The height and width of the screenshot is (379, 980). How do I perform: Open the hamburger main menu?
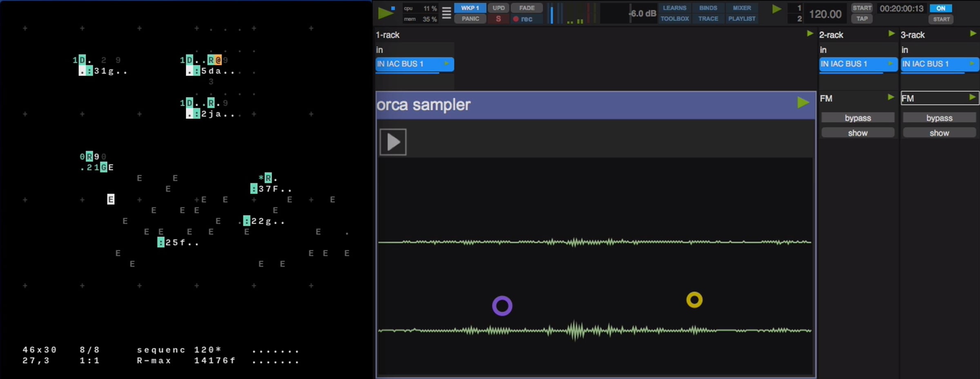tap(446, 13)
